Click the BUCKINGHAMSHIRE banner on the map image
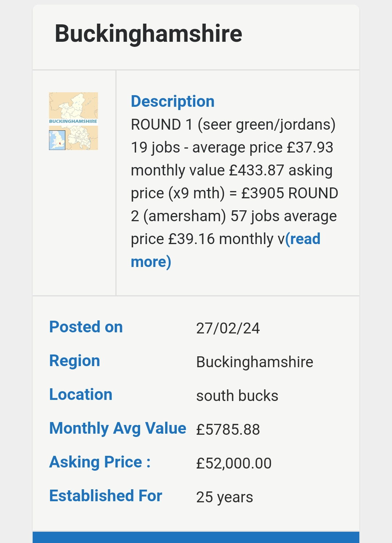 pyautogui.click(x=73, y=121)
